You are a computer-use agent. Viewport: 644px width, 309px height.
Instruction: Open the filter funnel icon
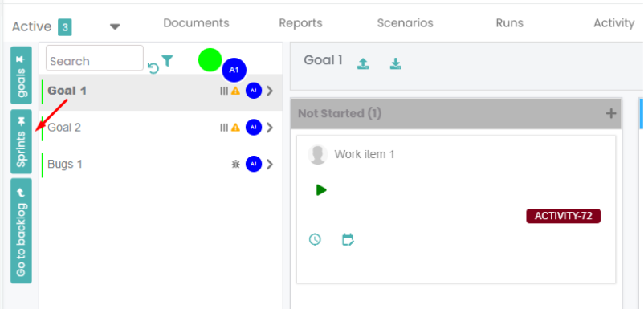click(x=167, y=61)
